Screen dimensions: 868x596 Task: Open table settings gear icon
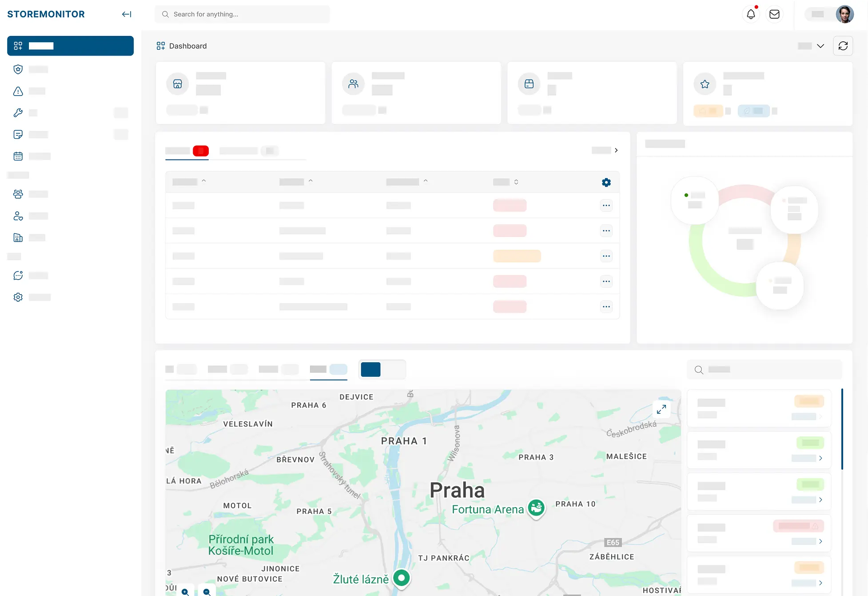[606, 182]
